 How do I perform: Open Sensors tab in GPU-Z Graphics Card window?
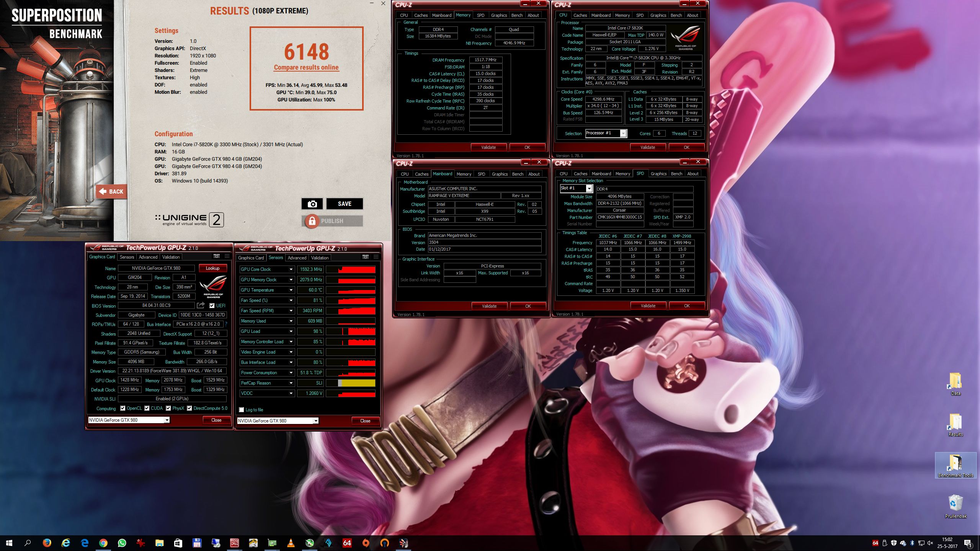tap(127, 257)
